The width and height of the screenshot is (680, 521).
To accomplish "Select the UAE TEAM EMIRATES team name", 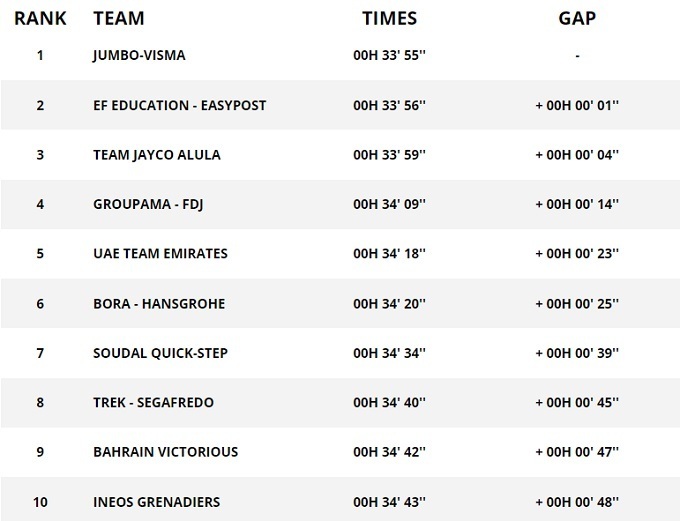I will point(160,253).
